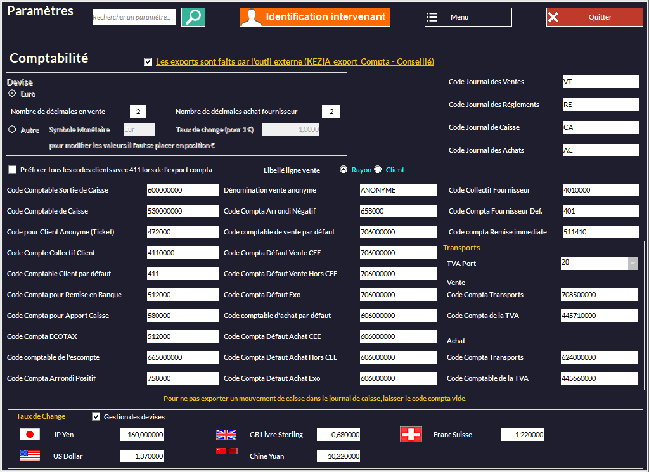Open the TVA Port dropdown
Screen dimensions: 649x472
[632, 262]
